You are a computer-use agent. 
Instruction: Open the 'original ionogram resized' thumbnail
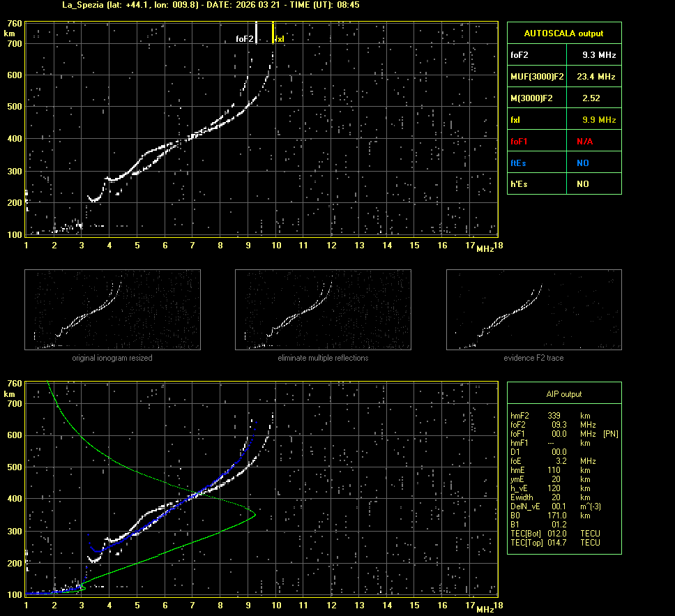click(112, 310)
